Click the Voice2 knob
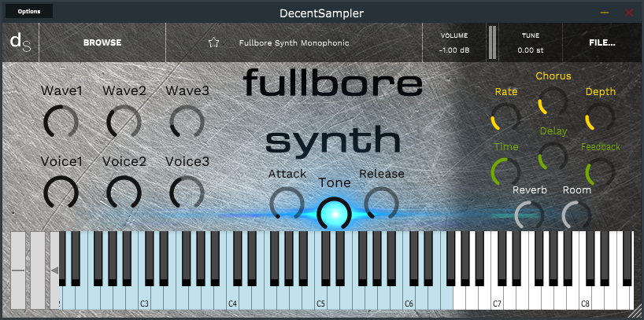The image size is (644, 320). pos(124,193)
